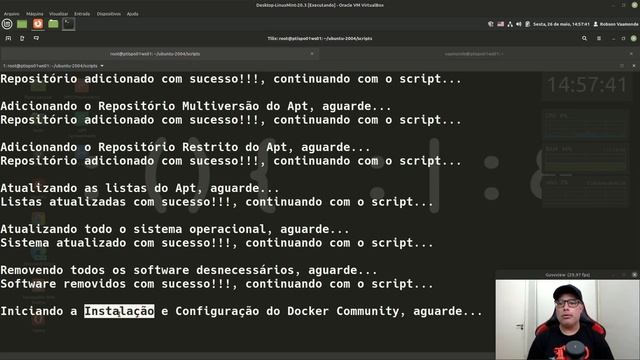Open Tilix search magnifier icon

point(584,38)
